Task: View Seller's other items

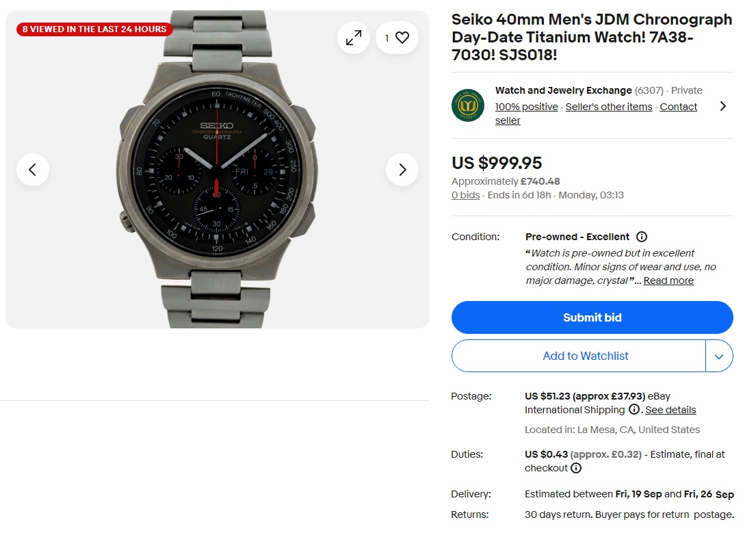Action: point(609,106)
